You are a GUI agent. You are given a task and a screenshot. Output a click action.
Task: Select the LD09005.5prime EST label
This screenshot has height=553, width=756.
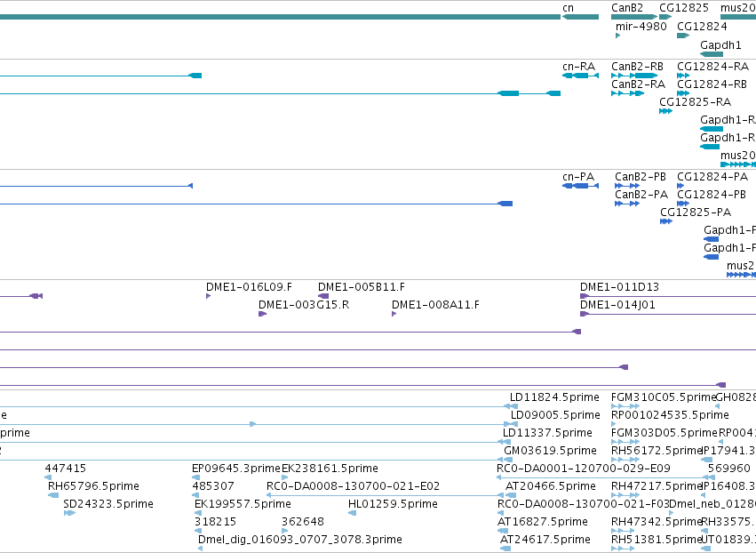(x=555, y=415)
